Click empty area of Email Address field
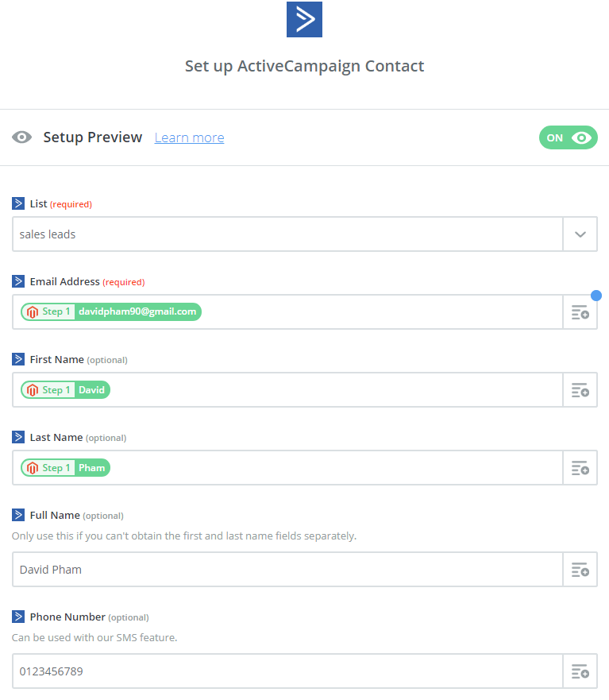Image resolution: width=609 pixels, height=700 pixels. 381,312
